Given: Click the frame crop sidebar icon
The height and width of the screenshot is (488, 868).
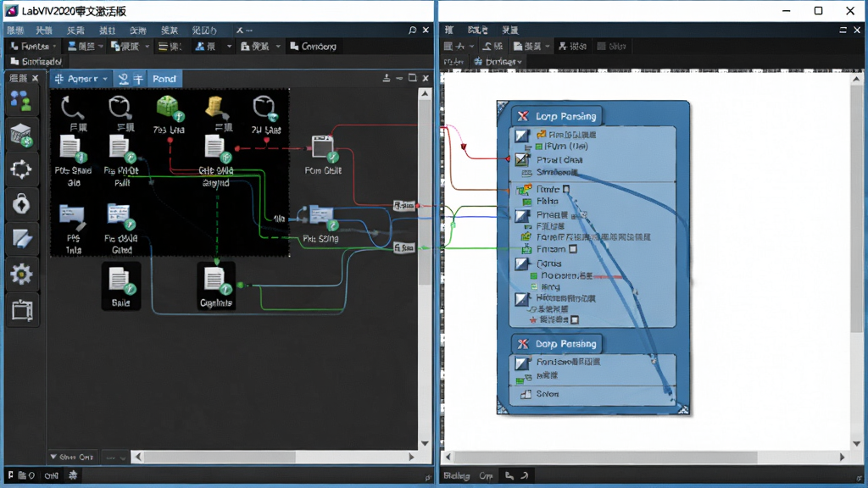Looking at the screenshot, I should click(21, 309).
